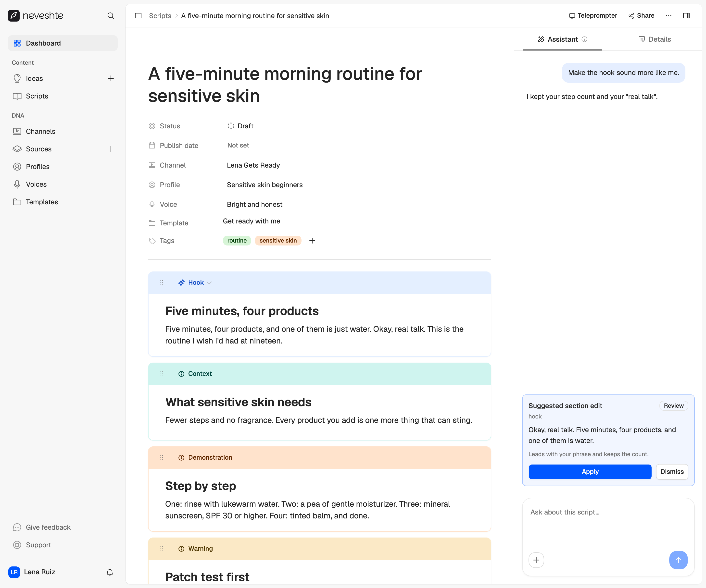The width and height of the screenshot is (706, 588).
Task: Open the more options ellipsis menu
Action: point(668,16)
